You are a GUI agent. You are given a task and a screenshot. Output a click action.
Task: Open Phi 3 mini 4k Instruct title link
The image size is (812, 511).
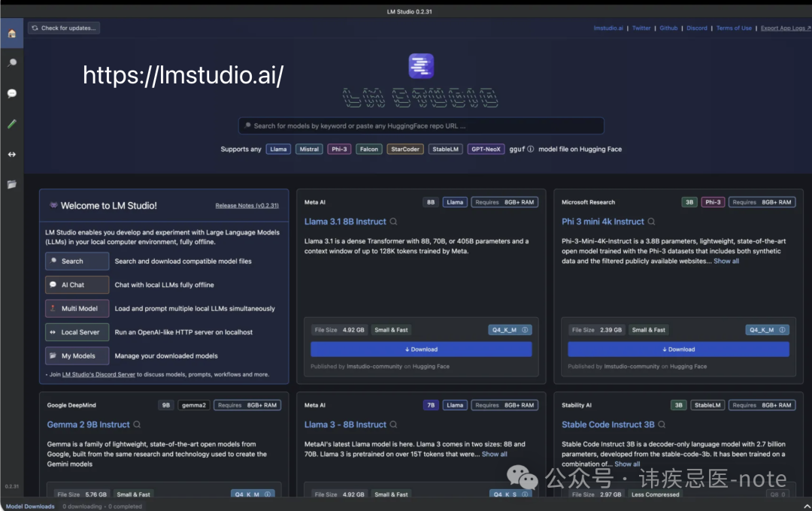[603, 222]
